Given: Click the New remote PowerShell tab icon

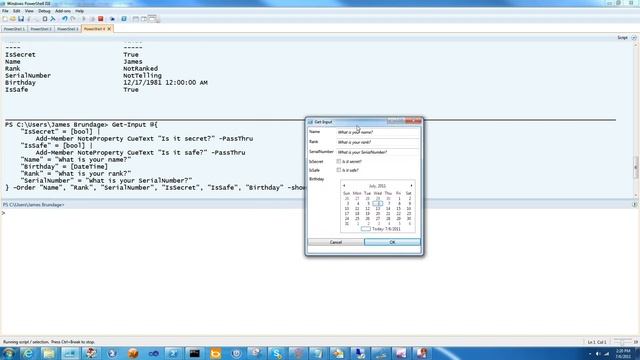Looking at the screenshot, I should tap(112, 19).
